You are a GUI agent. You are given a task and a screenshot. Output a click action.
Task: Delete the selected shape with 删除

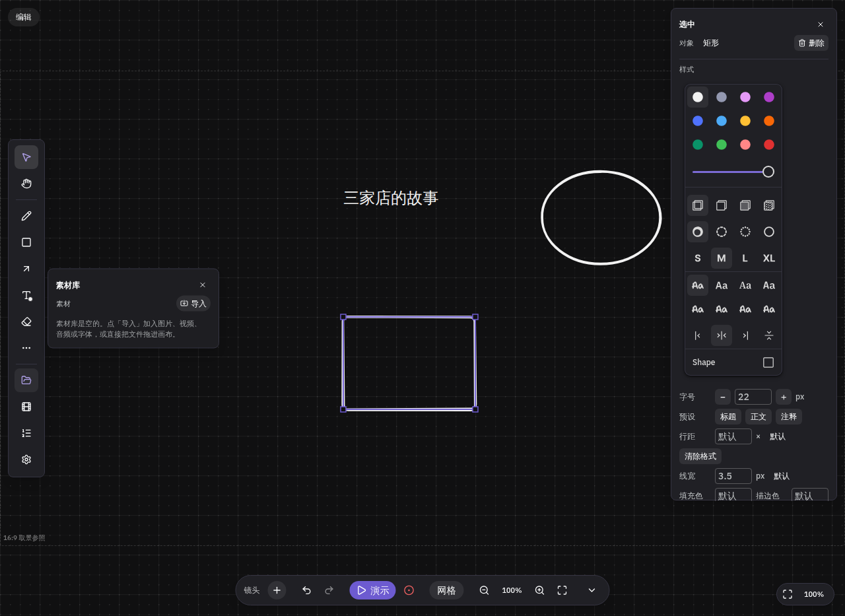811,43
